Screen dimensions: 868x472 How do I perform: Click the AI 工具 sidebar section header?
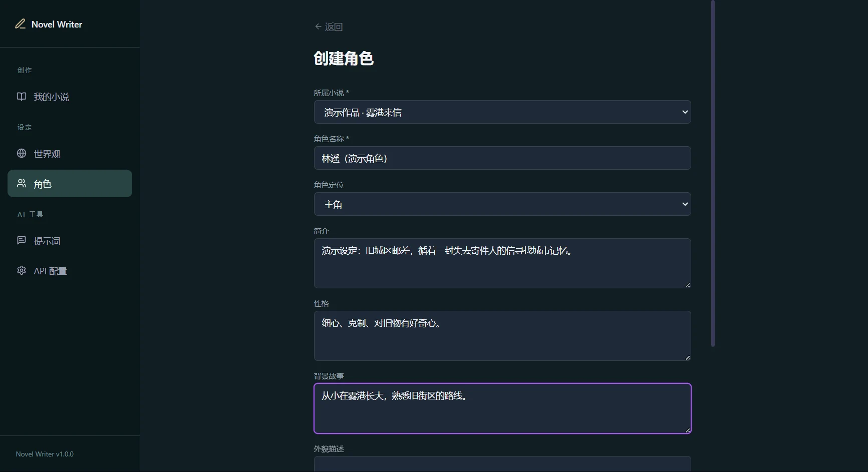(x=31, y=214)
